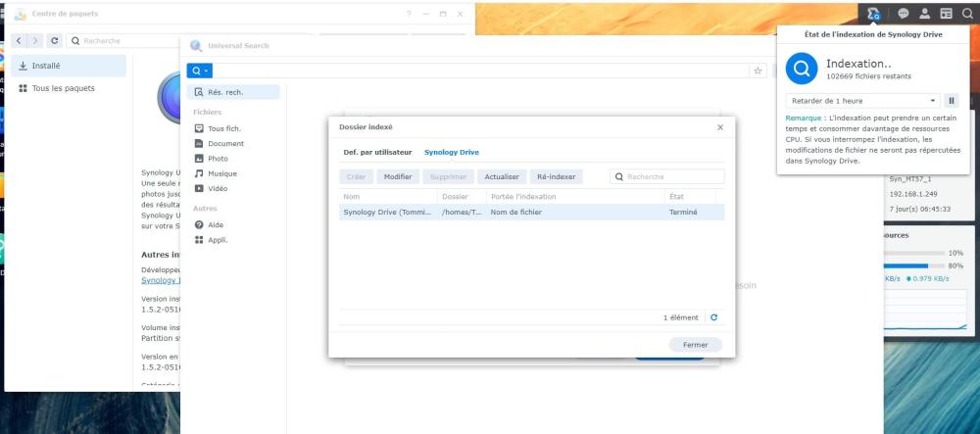The image size is (980, 434).
Task: Click the Centre de paquets Recherche field
Action: point(187,40)
